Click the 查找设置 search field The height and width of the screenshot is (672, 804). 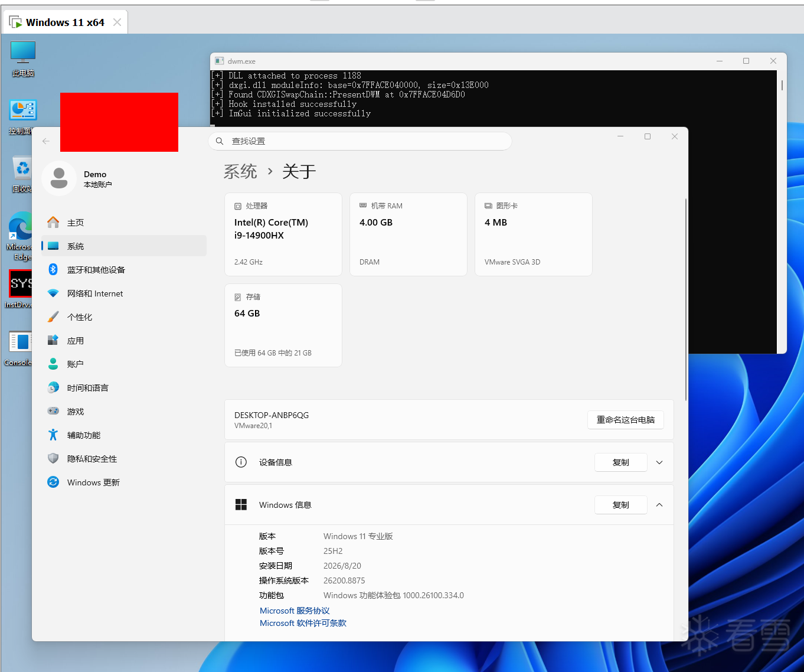click(360, 141)
